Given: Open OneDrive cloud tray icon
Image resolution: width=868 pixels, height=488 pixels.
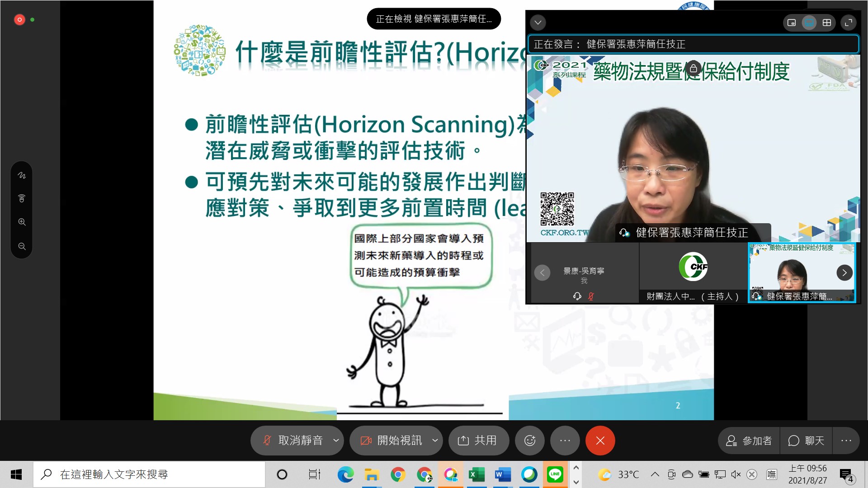Looking at the screenshot, I should pyautogui.click(x=687, y=474).
